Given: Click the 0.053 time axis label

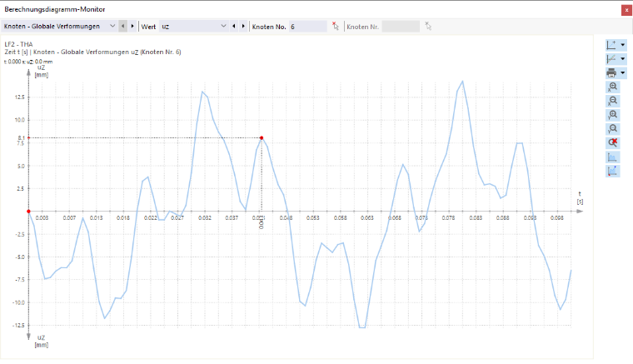Looking at the screenshot, I should tap(313, 218).
